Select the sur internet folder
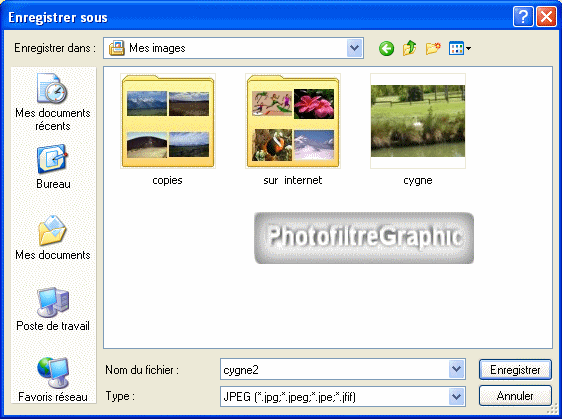The width and height of the screenshot is (562, 419). tap(293, 121)
